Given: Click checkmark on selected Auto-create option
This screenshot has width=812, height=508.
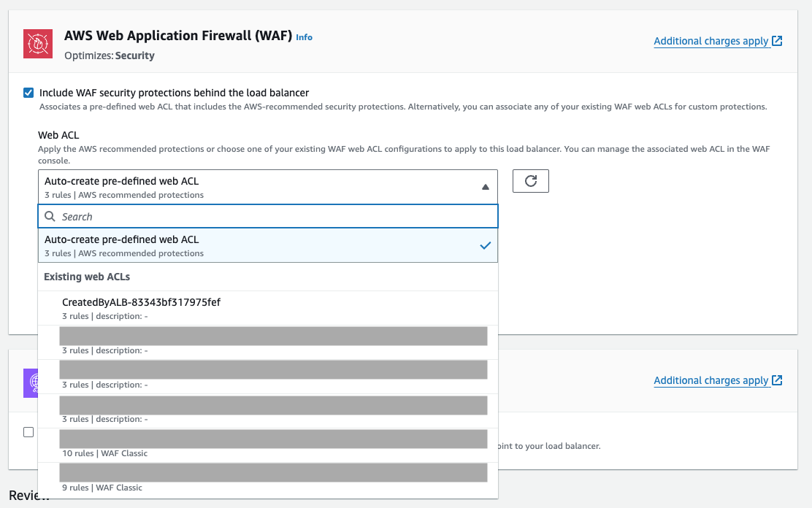Looking at the screenshot, I should [x=486, y=245].
